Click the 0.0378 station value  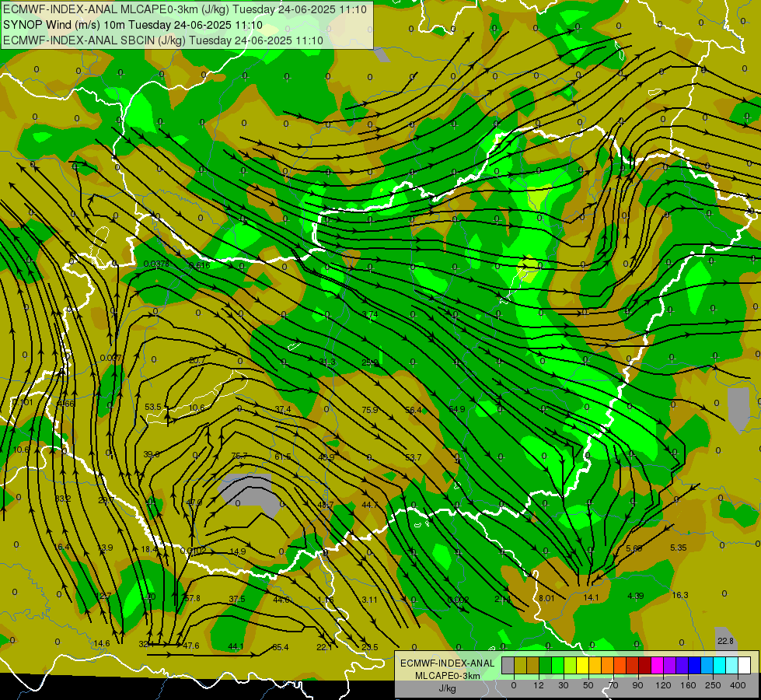(156, 264)
